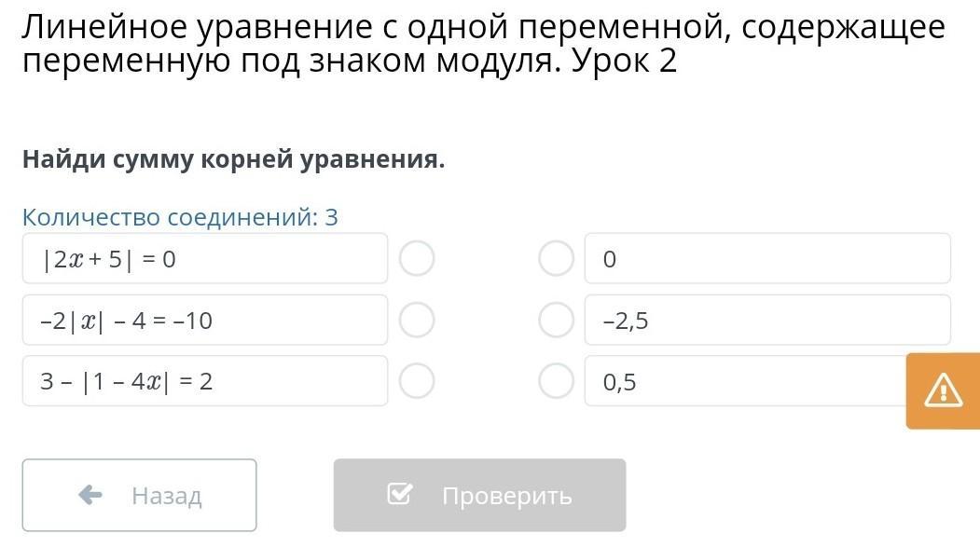The height and width of the screenshot is (547, 980).
Task: Click the 'Найди сумму корней уравнения' heading
Action: (x=233, y=159)
